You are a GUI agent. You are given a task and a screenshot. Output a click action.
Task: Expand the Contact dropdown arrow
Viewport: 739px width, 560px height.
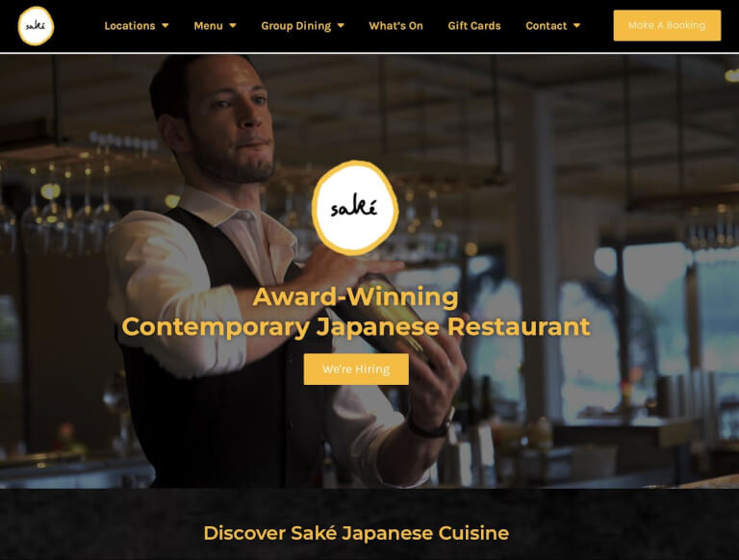click(577, 26)
